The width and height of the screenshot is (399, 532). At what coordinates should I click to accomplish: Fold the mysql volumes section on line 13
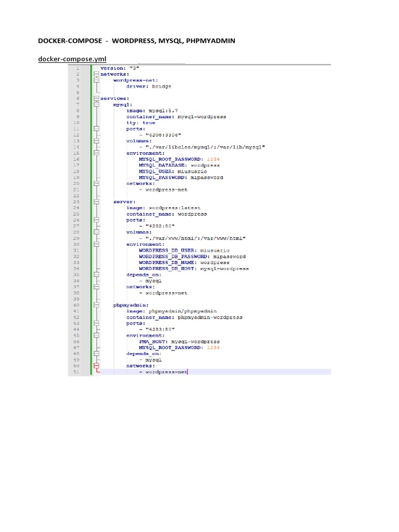pyautogui.click(x=96, y=141)
